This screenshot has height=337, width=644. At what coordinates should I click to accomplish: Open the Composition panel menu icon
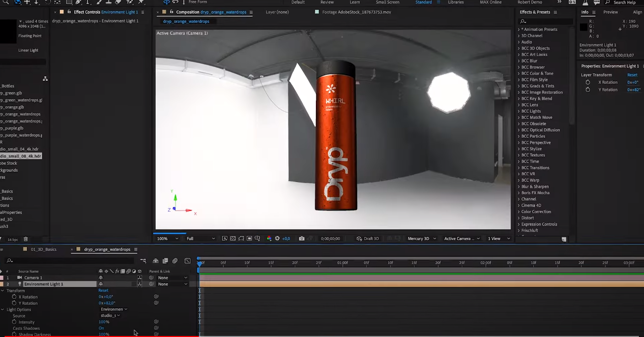pyautogui.click(x=251, y=12)
